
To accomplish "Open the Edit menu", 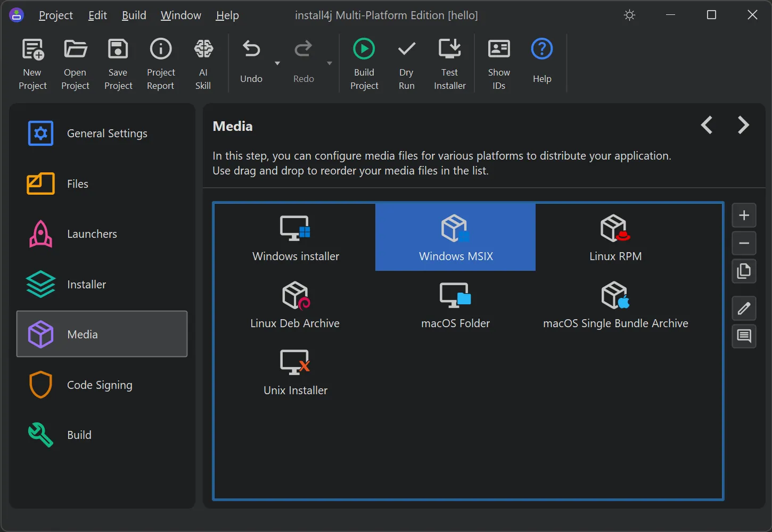I will 97,15.
